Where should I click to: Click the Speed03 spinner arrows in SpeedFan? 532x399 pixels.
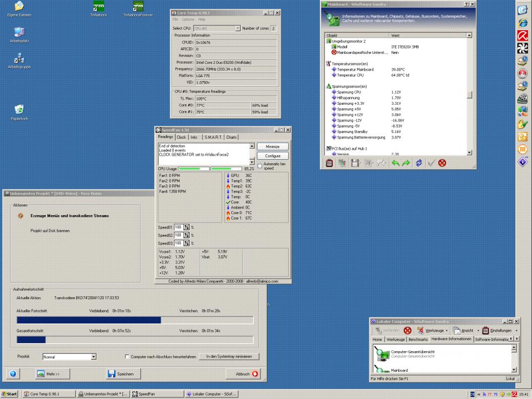click(x=186, y=243)
